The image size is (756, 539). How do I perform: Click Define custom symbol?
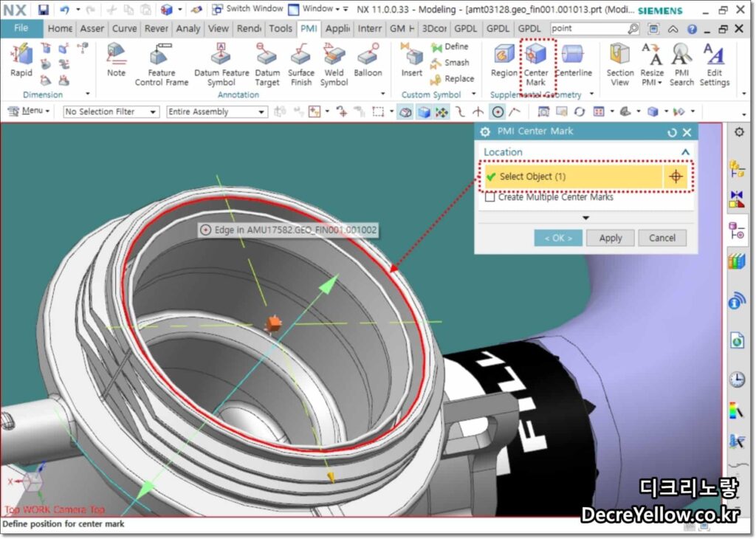coord(450,47)
